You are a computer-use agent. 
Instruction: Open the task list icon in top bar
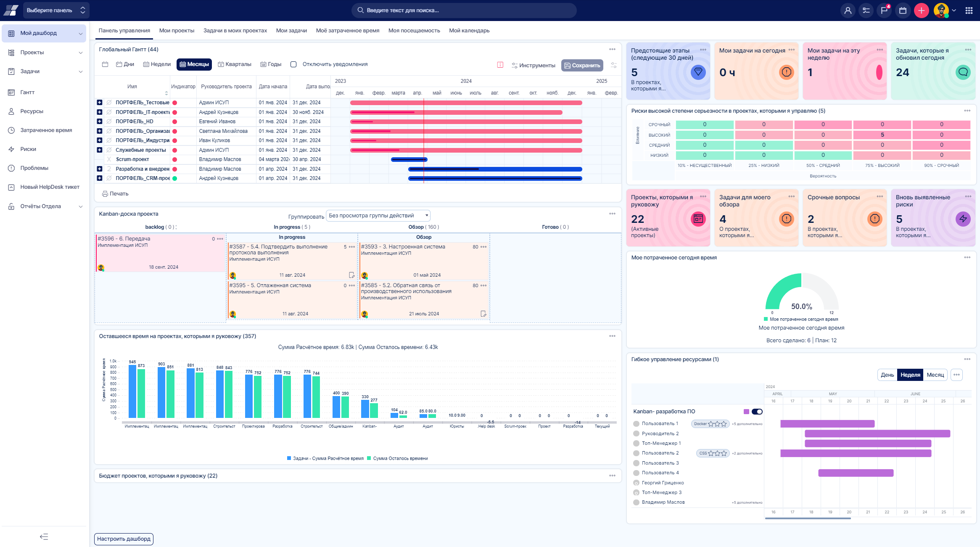point(866,11)
